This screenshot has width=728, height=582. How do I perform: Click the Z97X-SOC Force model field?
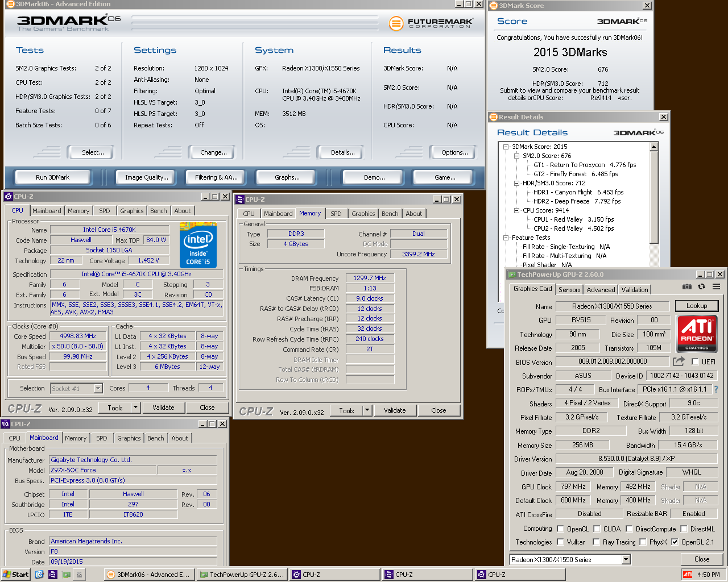pos(102,470)
